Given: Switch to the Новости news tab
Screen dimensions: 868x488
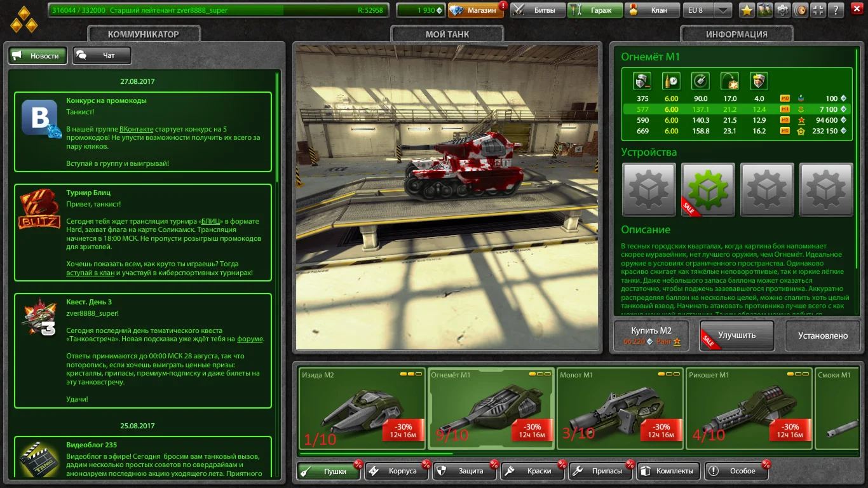Looking at the screenshot, I should [x=37, y=56].
